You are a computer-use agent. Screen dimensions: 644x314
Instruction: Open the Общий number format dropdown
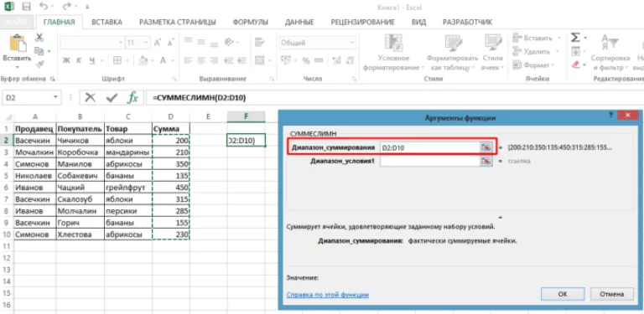352,43
